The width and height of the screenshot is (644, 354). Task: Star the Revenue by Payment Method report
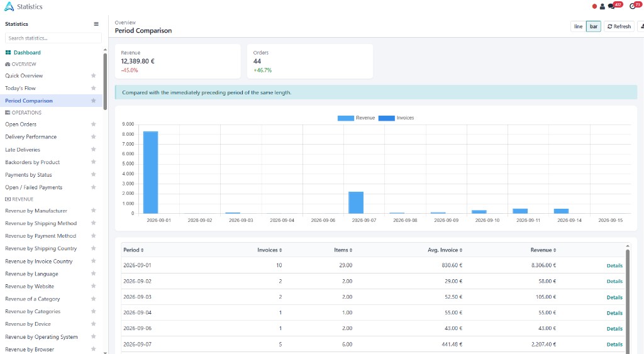coord(93,236)
